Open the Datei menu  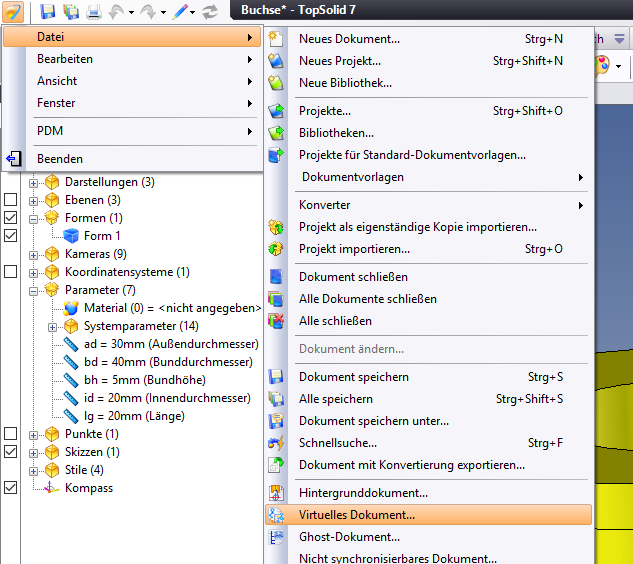click(x=132, y=37)
